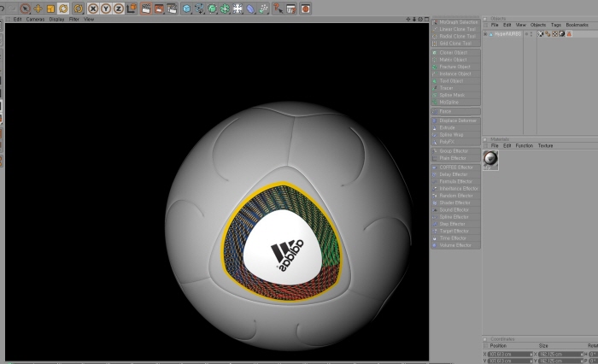
Task: Add a Cube primitive object
Action: [x=186, y=9]
